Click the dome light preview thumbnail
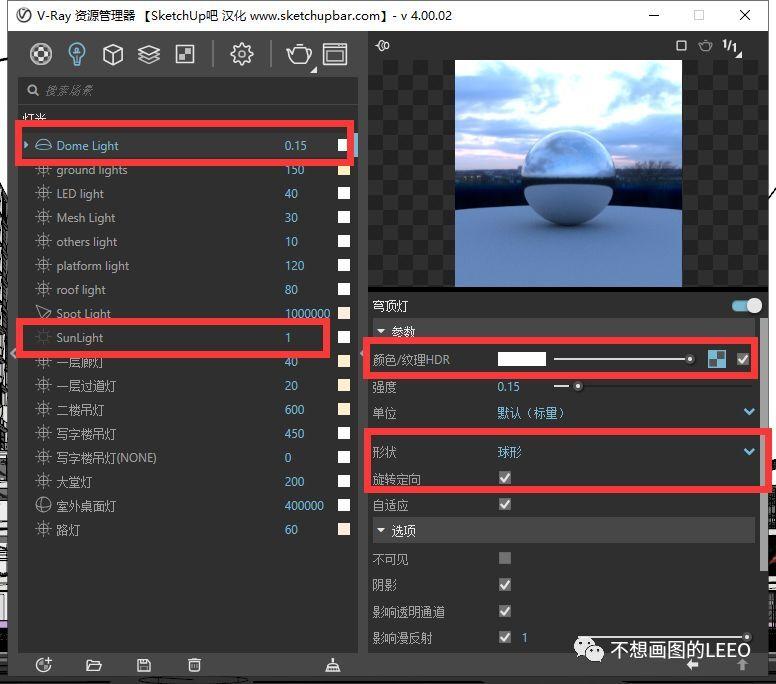 tap(568, 173)
